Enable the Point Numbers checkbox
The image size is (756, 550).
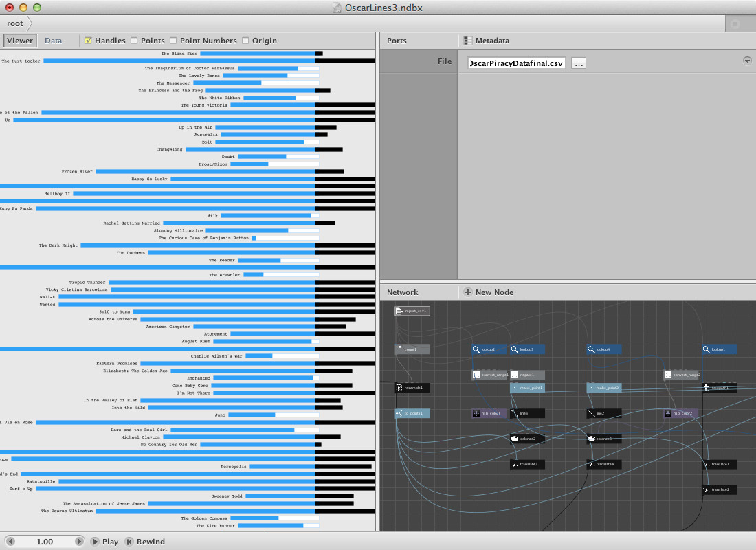click(x=173, y=41)
